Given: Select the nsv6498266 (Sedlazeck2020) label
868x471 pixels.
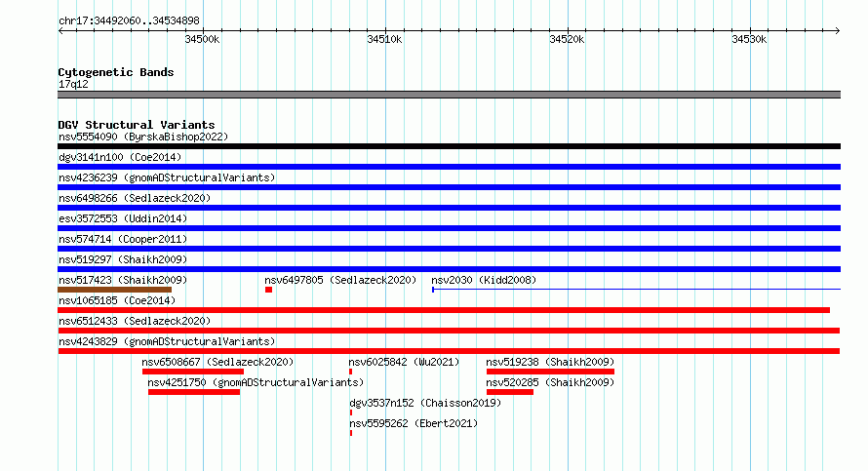Looking at the screenshot, I should point(135,198).
